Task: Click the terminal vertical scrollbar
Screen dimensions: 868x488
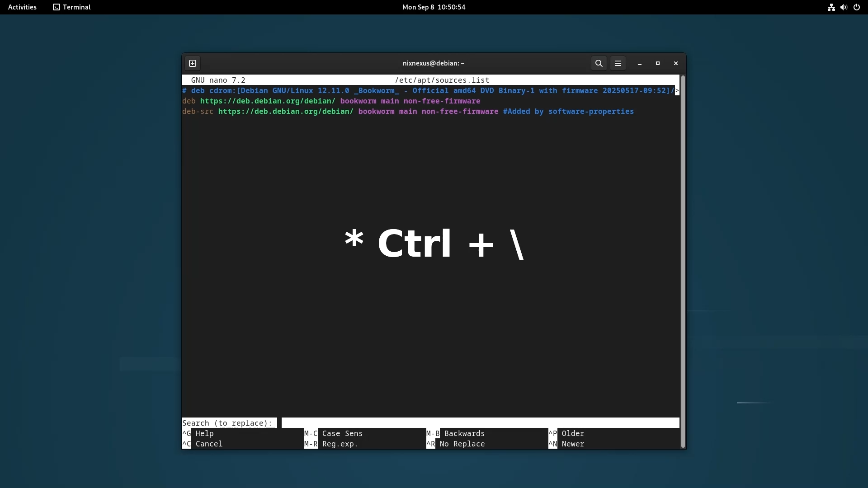Action: (x=683, y=261)
